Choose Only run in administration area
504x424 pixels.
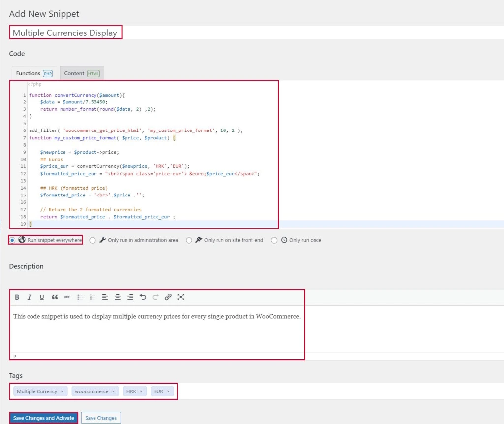pyautogui.click(x=93, y=240)
